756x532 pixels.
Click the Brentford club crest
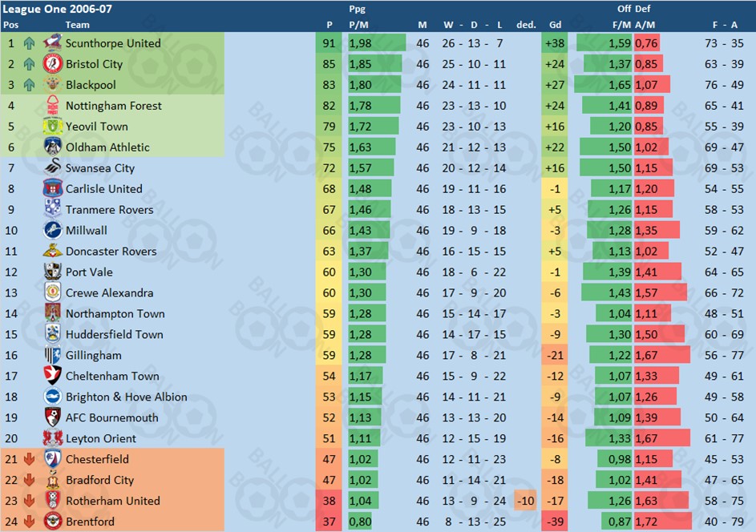53,521
